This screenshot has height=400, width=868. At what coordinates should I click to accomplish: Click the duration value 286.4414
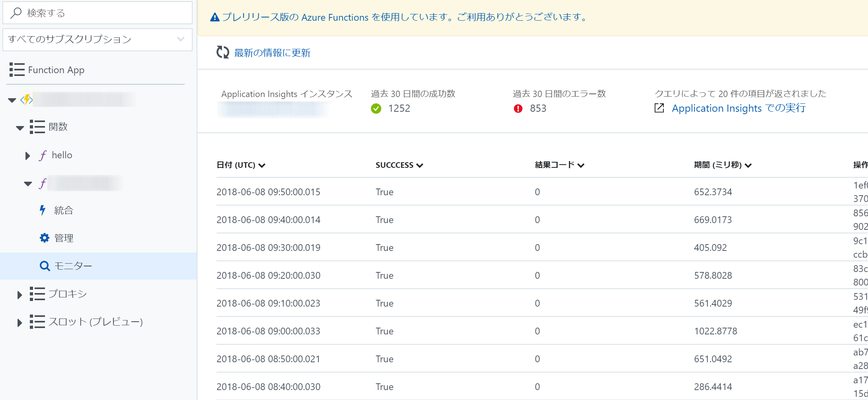(713, 387)
